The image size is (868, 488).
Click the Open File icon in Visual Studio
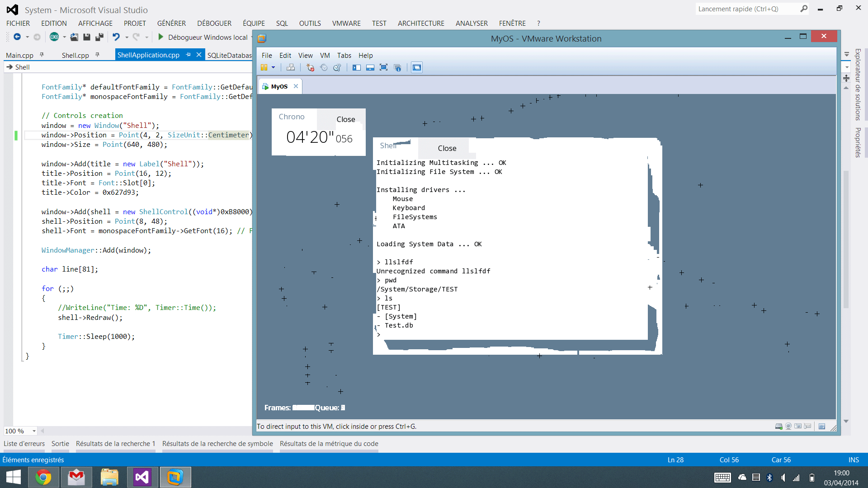(74, 37)
